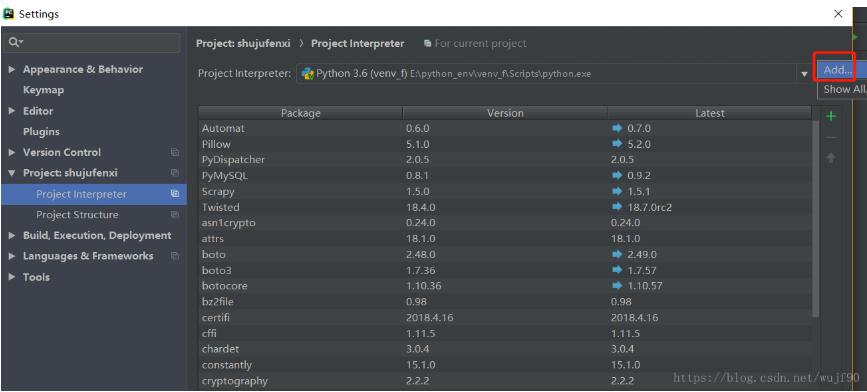The image size is (867, 392).
Task: Click the upgrade package arrow icon
Action: pyautogui.click(x=831, y=158)
